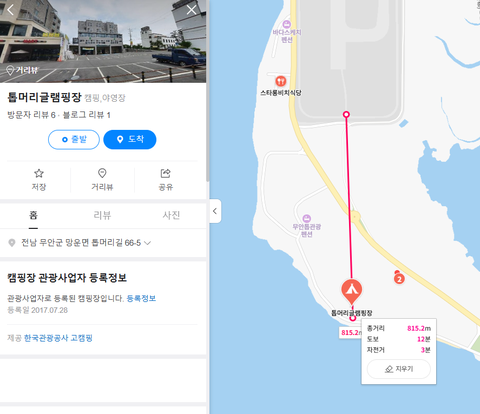Open the 한국관광공사 고캠핑 link
The image size is (480, 414).
[x=58, y=338]
